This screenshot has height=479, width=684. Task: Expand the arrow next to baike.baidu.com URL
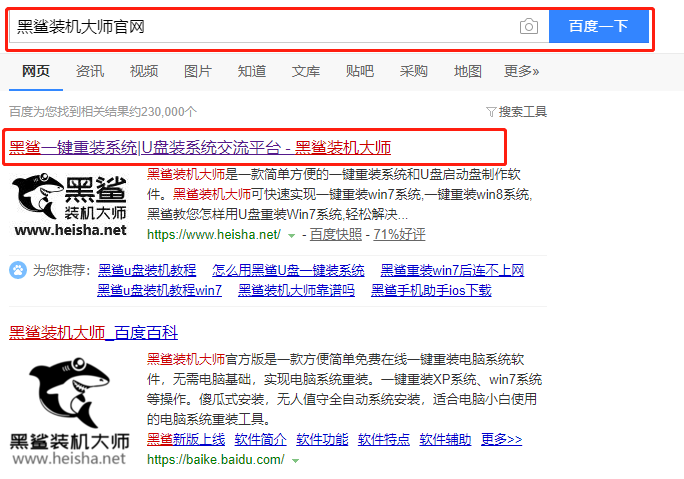[295, 461]
